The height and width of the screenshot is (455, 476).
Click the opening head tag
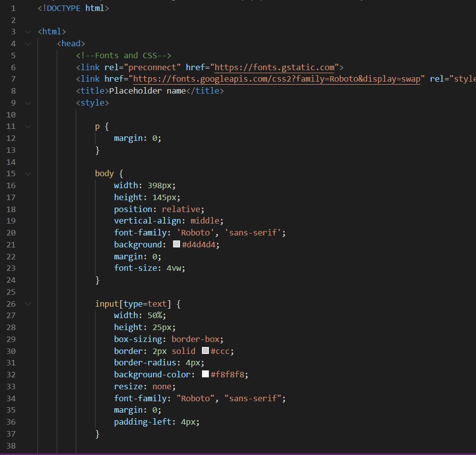click(71, 44)
